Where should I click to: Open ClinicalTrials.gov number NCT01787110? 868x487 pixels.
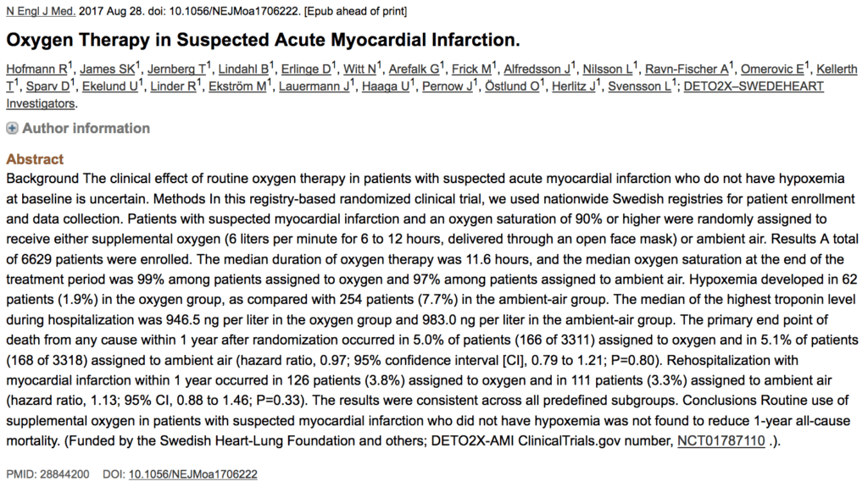tap(721, 441)
